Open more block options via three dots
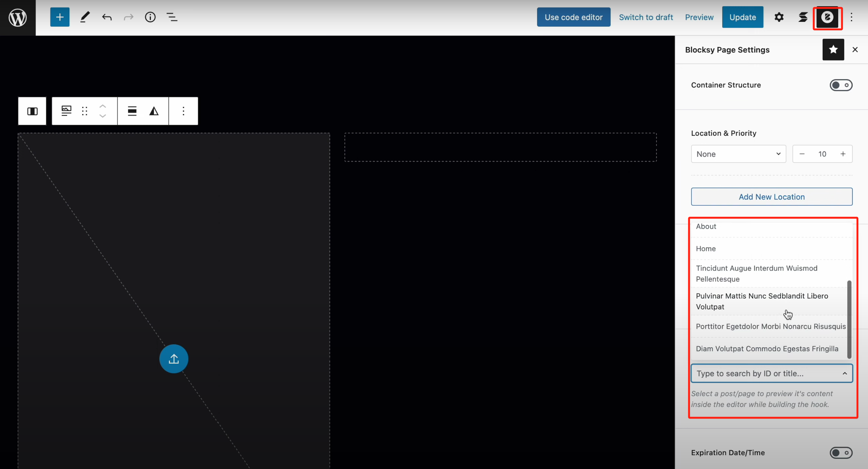 point(183,111)
